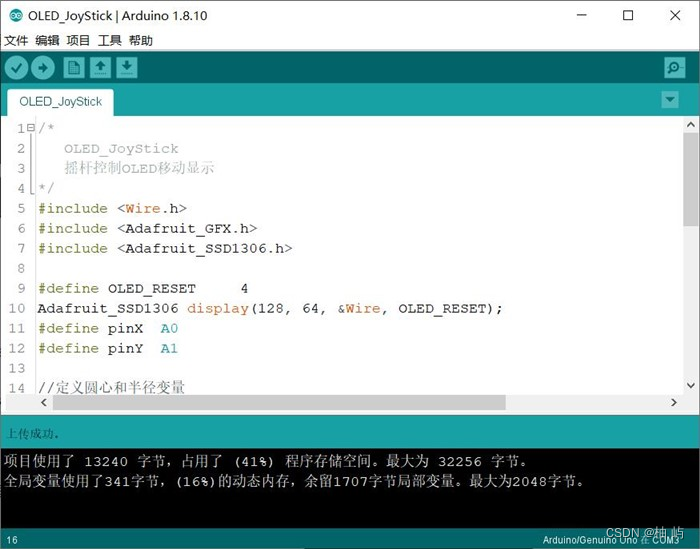
Task: Click the comment '摇杆控制OLED移动显示'
Action: (x=139, y=168)
